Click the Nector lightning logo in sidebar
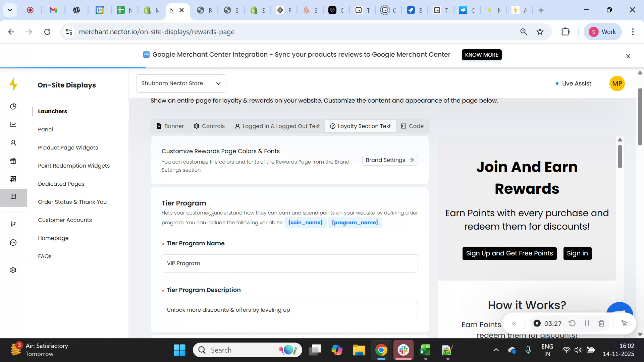The image size is (644, 362). coord(13,85)
